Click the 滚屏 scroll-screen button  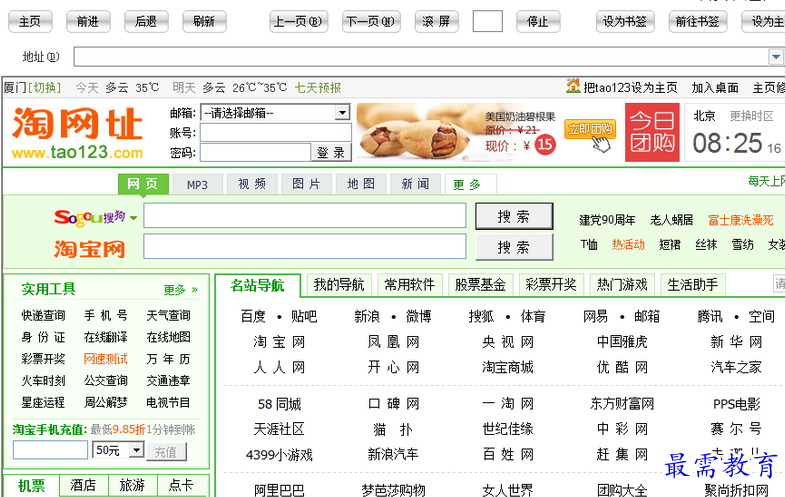click(437, 22)
